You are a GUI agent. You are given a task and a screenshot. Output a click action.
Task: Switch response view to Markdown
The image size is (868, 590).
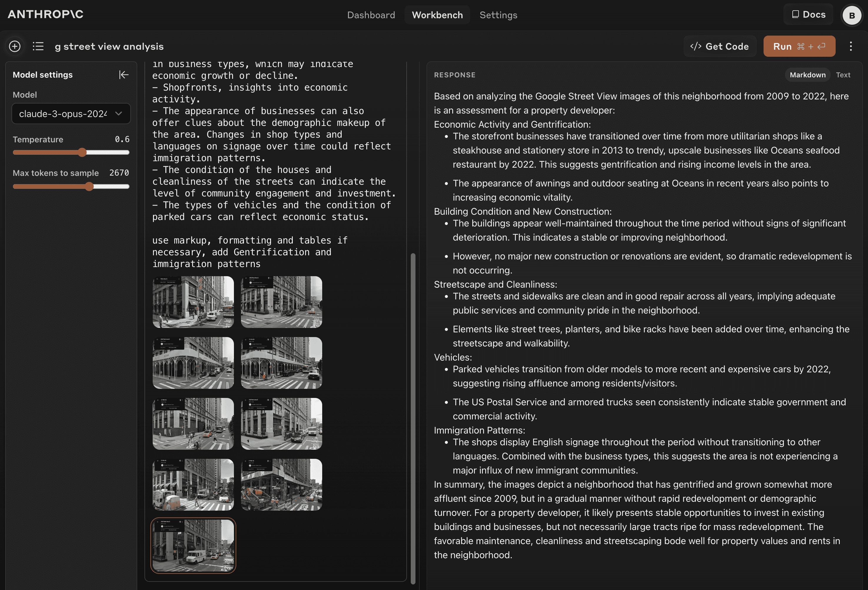click(x=807, y=75)
